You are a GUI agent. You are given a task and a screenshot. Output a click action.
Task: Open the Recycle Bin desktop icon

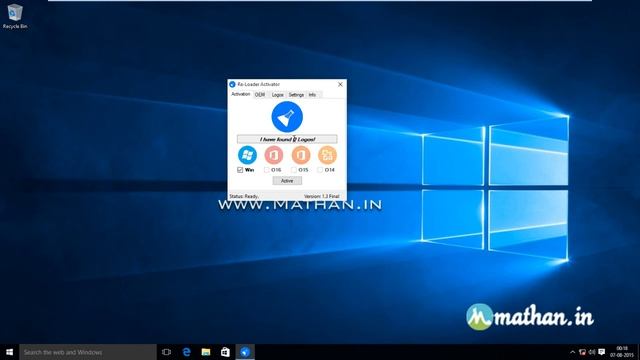[x=15, y=16]
